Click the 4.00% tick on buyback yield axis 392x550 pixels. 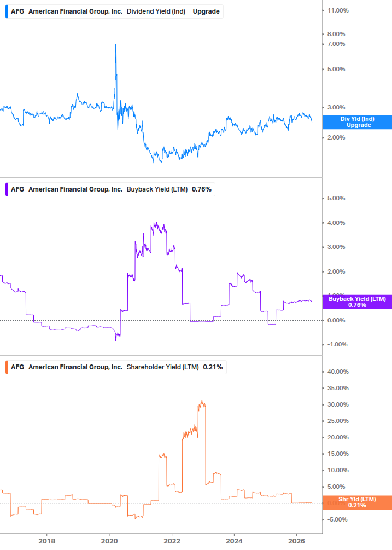pyautogui.click(x=336, y=223)
